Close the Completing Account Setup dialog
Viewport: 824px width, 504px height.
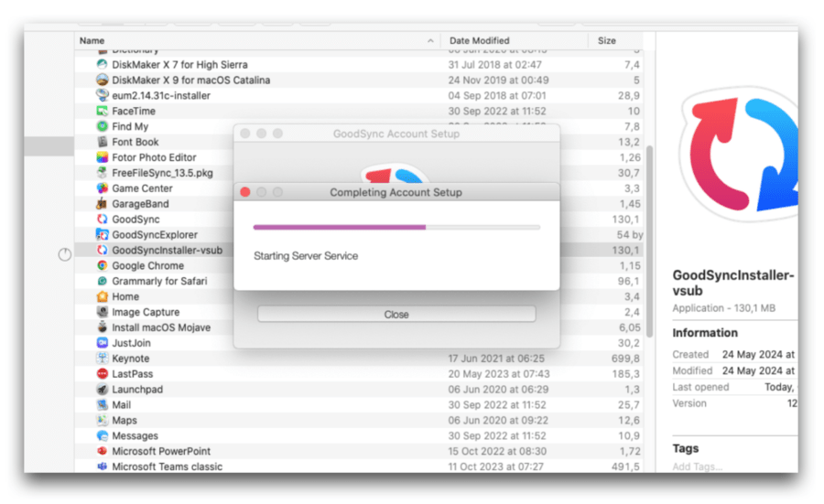click(244, 192)
